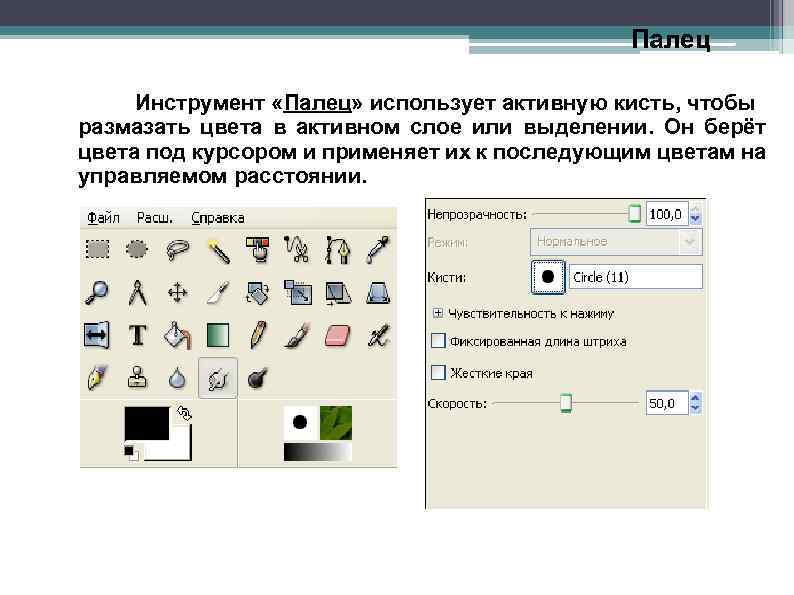
Task: Select the Airbrush tool
Action: (x=378, y=335)
